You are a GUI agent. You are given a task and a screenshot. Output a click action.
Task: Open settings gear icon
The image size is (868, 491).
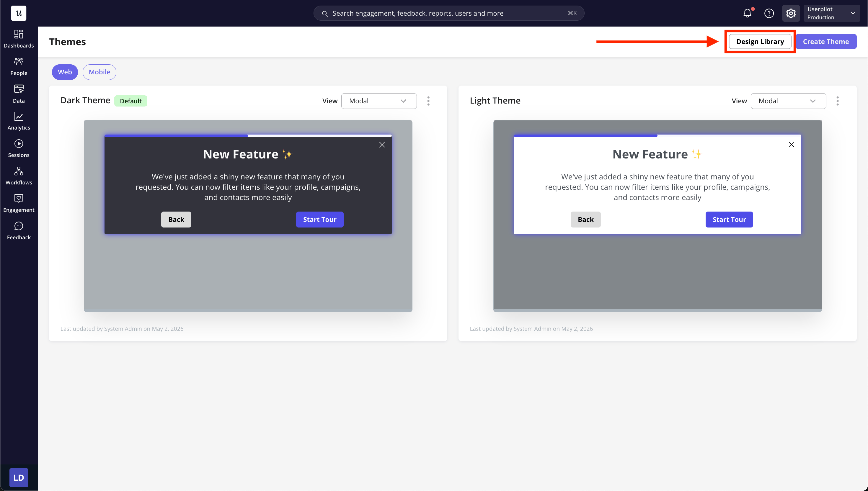(x=791, y=13)
